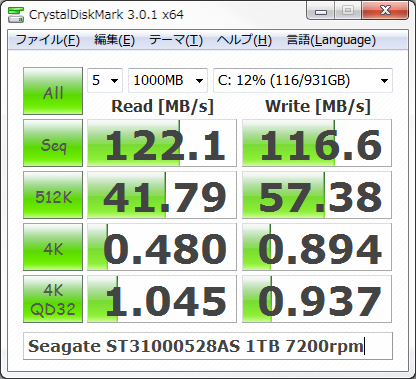Image resolution: width=416 pixels, height=379 pixels.
Task: Click the Seq write result 116.6
Action: 317,143
